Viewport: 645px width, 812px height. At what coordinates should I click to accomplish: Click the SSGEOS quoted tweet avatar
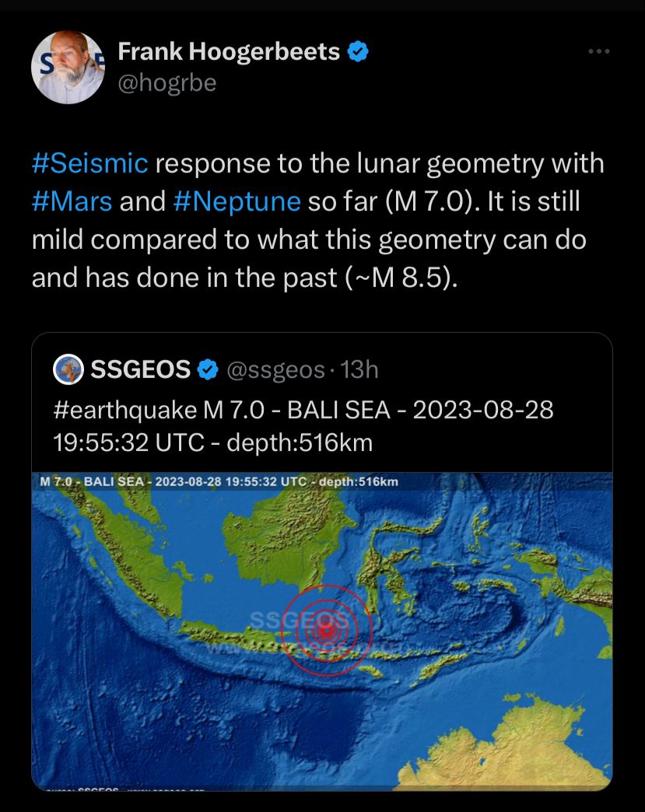point(68,369)
